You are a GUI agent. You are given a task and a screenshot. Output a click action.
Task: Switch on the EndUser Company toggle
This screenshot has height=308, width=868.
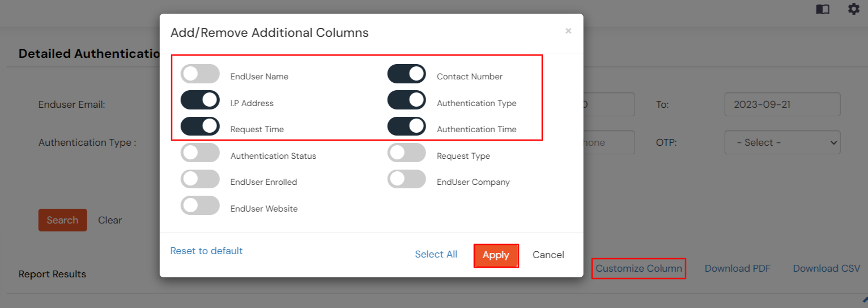point(407,179)
